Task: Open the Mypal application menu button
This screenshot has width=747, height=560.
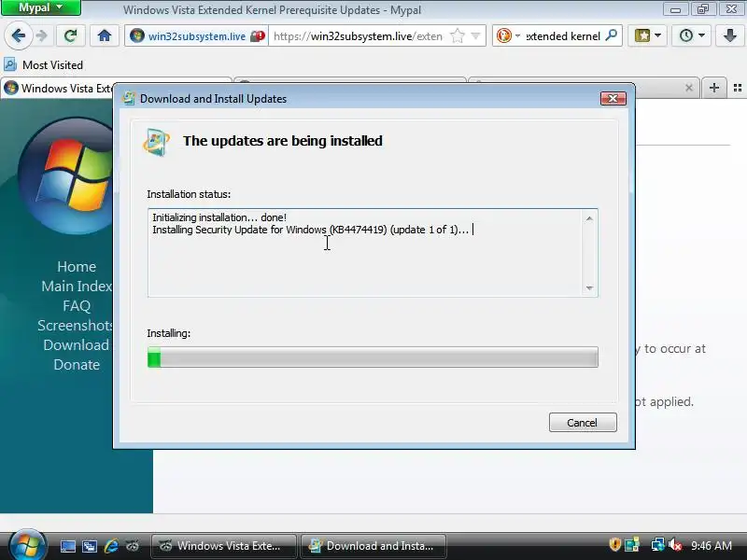Action: tap(41, 7)
